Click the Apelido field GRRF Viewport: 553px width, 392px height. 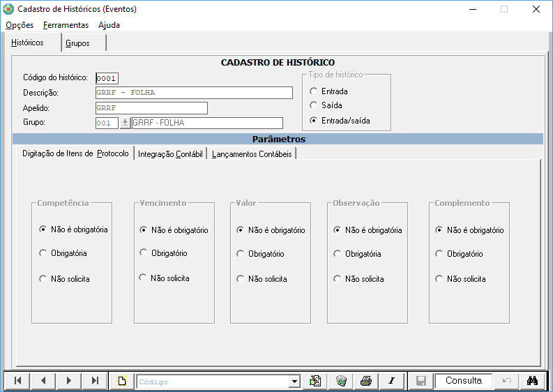pos(151,108)
